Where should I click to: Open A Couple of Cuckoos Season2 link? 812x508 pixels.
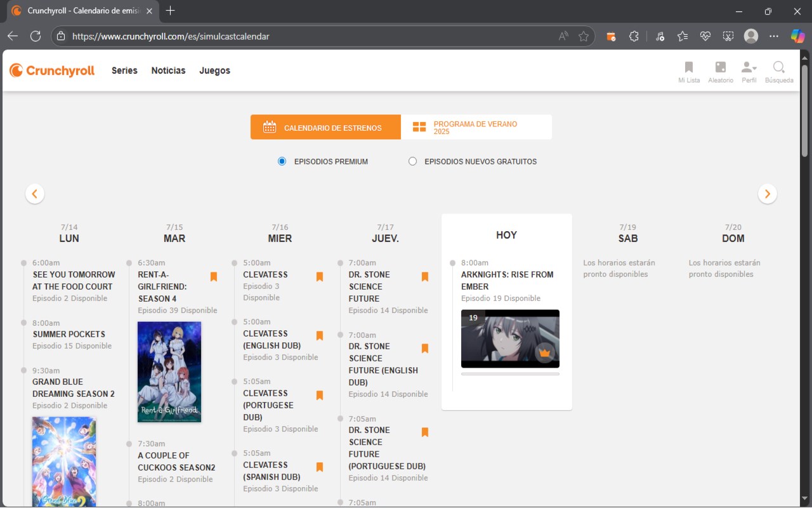pyautogui.click(x=176, y=462)
